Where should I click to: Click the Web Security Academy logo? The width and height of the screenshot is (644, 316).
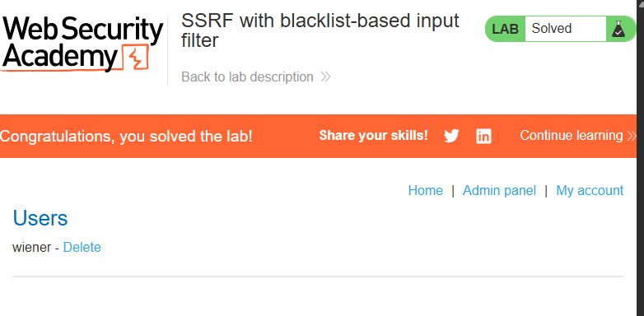pos(82,44)
